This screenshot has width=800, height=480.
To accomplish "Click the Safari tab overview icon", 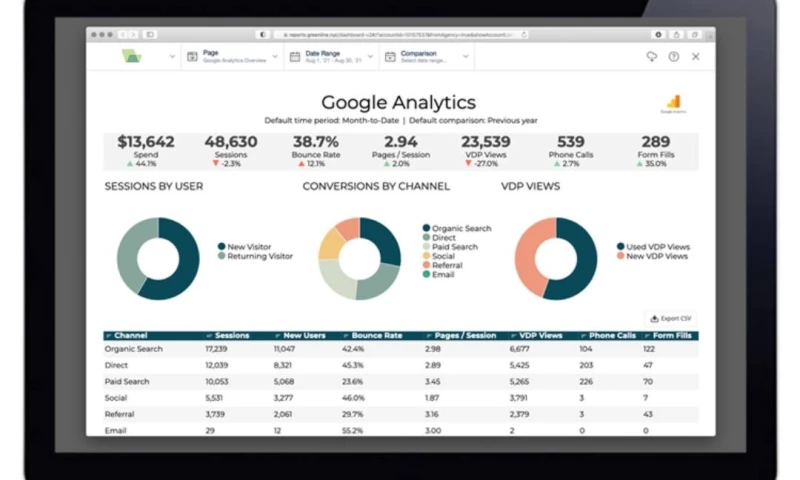I will tap(694, 35).
